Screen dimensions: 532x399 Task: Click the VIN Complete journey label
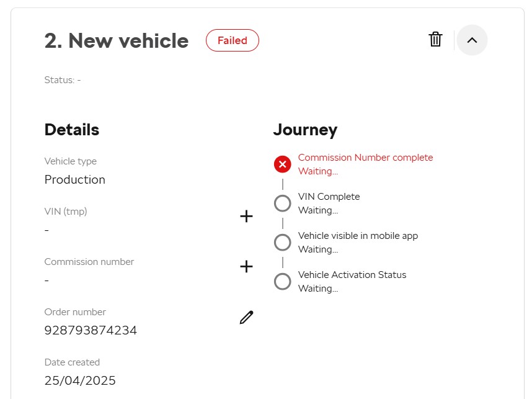(x=329, y=197)
